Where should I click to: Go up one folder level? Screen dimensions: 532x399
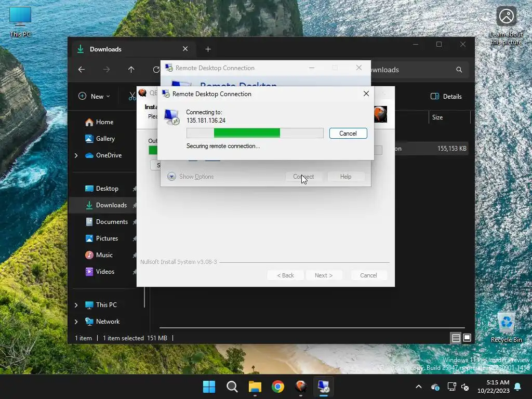(x=131, y=70)
